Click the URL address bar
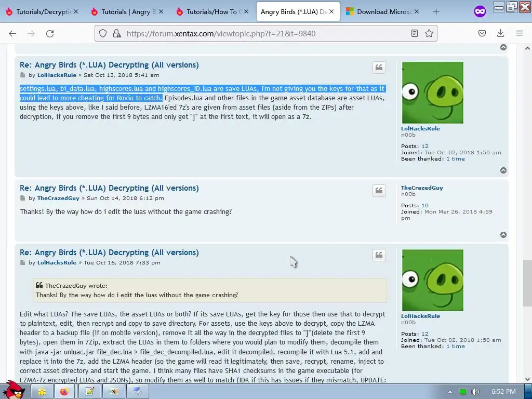The height and width of the screenshot is (399, 532). point(265,33)
